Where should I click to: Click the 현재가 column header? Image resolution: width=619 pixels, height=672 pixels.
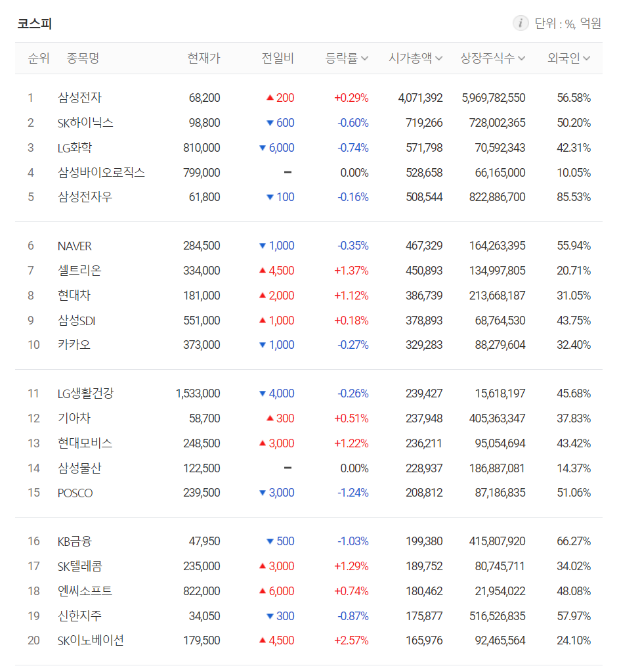[x=203, y=58]
